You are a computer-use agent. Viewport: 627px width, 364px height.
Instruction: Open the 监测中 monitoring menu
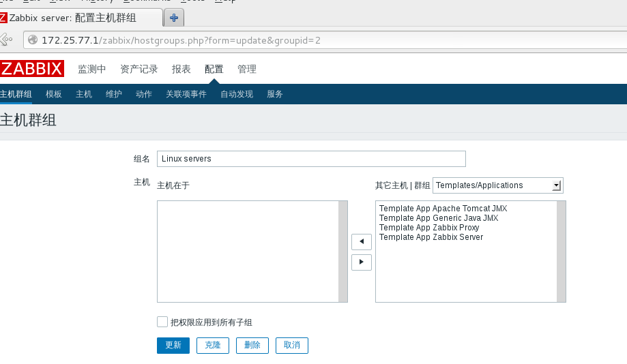tap(91, 69)
